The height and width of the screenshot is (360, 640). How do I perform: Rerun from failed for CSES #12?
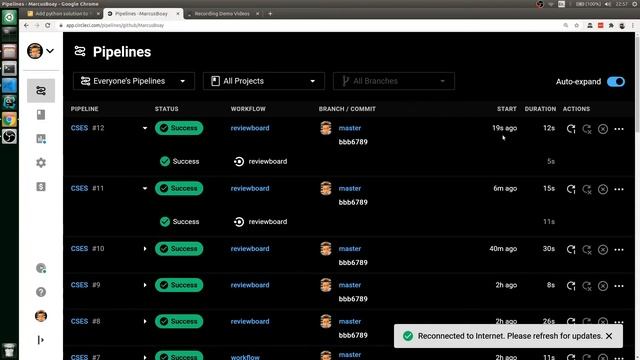(x=587, y=129)
